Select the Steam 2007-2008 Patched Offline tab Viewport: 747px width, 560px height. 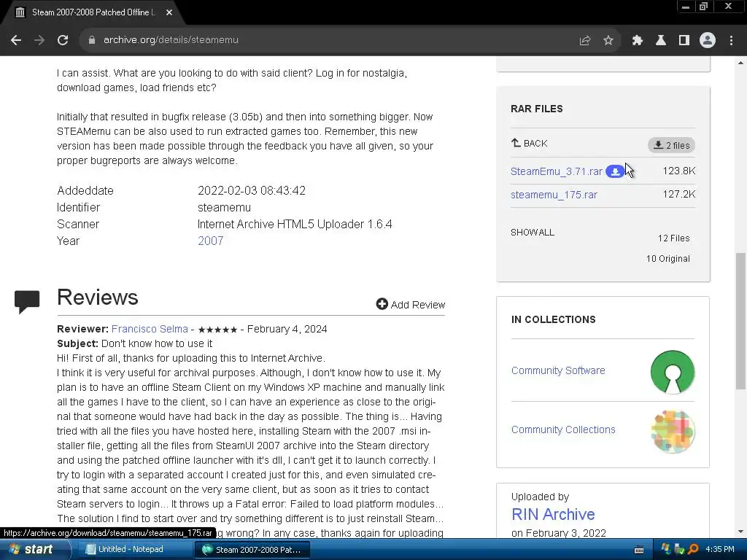pyautogui.click(x=93, y=13)
